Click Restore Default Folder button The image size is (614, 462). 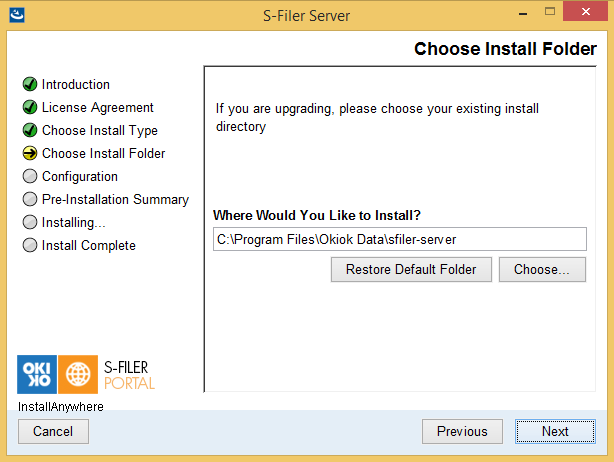point(411,269)
